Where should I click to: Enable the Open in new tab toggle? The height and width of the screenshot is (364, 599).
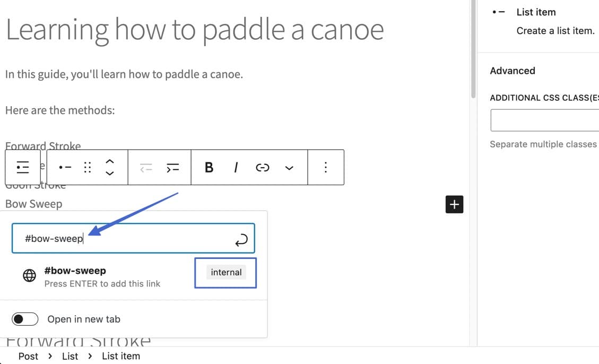tap(25, 319)
